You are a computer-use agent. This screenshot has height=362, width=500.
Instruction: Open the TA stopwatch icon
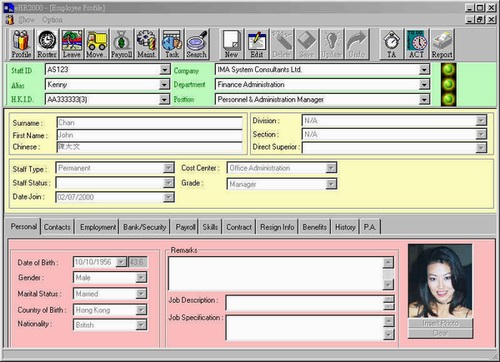[392, 44]
